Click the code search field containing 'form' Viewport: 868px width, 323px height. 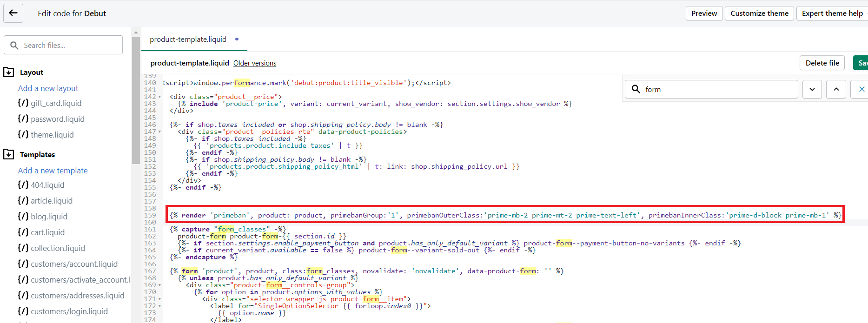712,89
